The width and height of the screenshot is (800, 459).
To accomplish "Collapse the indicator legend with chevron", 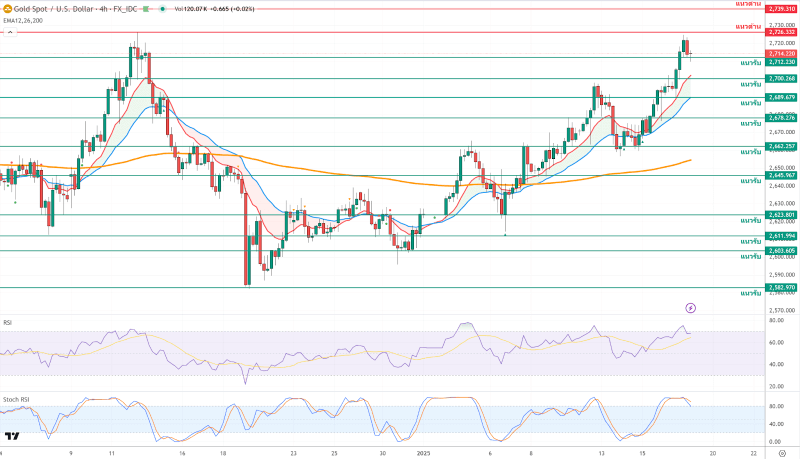I will point(11,32).
